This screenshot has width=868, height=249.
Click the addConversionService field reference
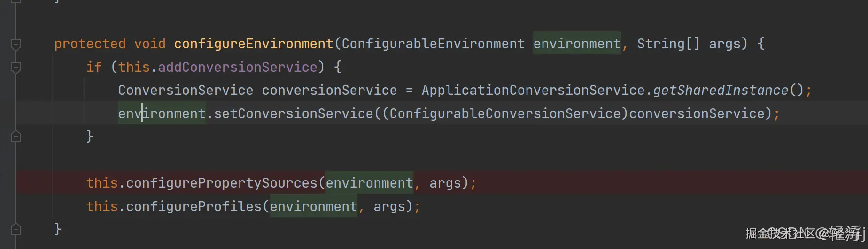click(x=237, y=68)
